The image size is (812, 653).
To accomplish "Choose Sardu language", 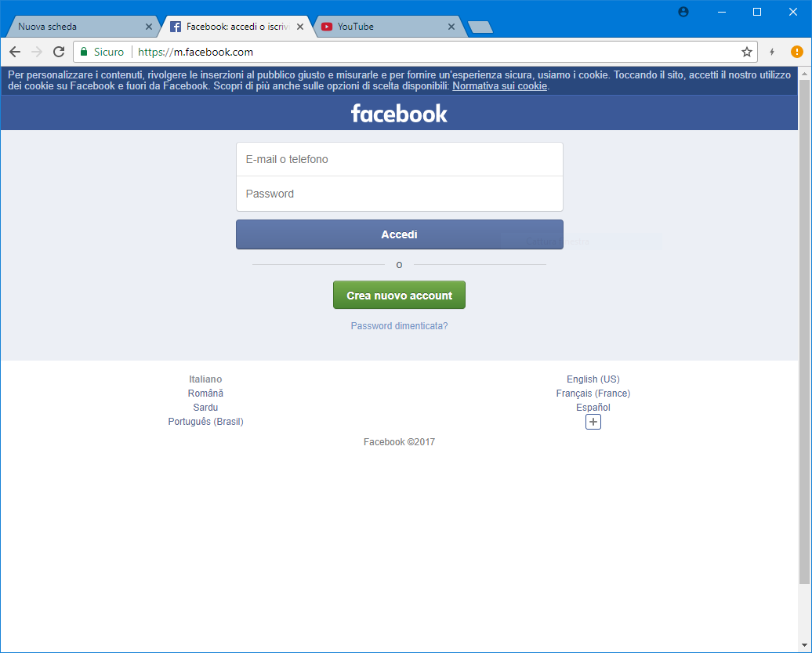I will tap(205, 408).
